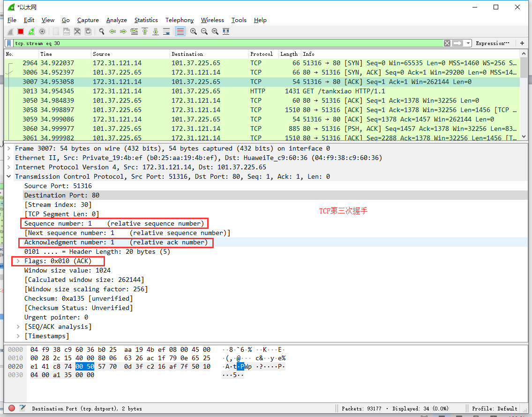The height and width of the screenshot is (417, 532).
Task: Click the display filter text field
Action: [225, 43]
